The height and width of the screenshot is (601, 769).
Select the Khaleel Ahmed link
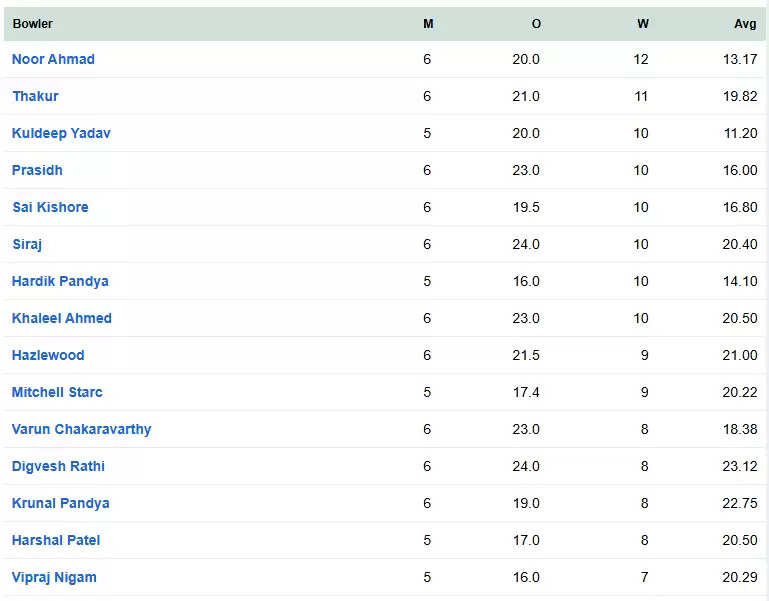(x=62, y=318)
